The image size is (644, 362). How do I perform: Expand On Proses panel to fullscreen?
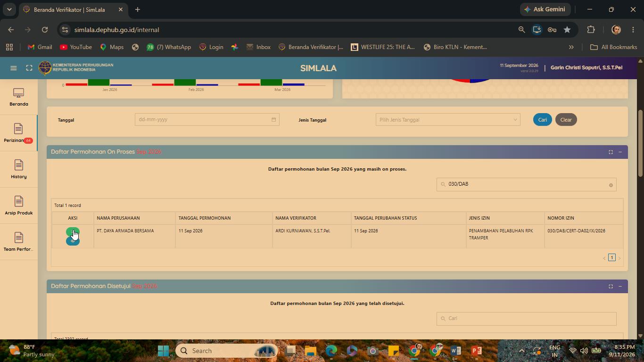pos(611,152)
